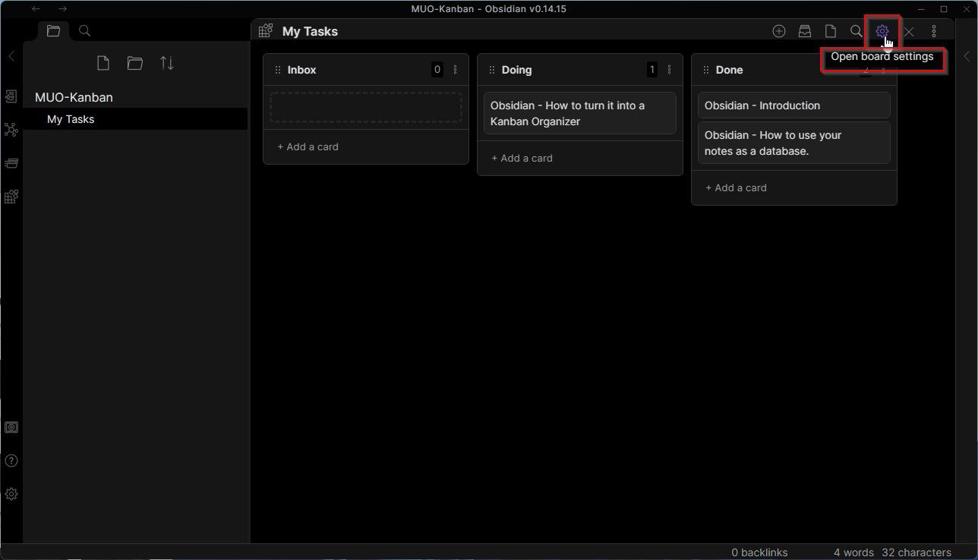Open the help ribbon icon
The width and height of the screenshot is (978, 560).
[x=11, y=461]
